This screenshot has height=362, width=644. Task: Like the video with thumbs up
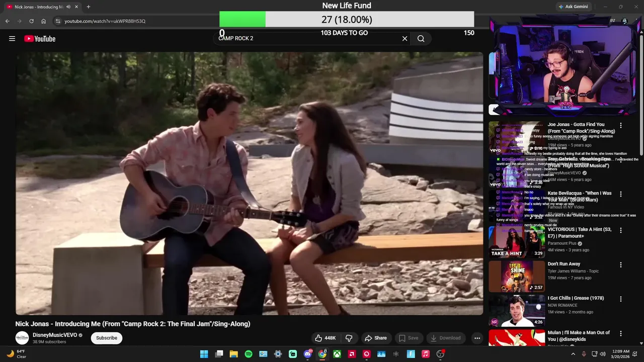[x=325, y=338]
